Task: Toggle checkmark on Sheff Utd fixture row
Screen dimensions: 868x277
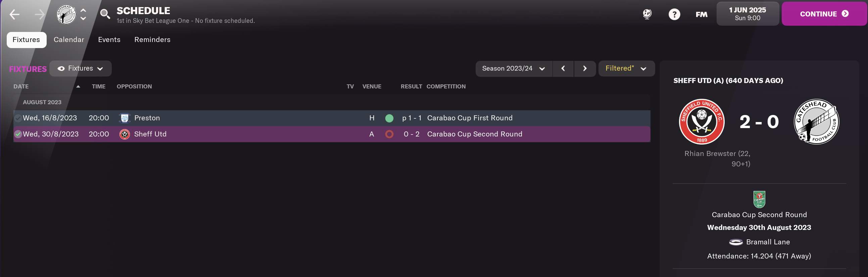Action: click(x=18, y=134)
